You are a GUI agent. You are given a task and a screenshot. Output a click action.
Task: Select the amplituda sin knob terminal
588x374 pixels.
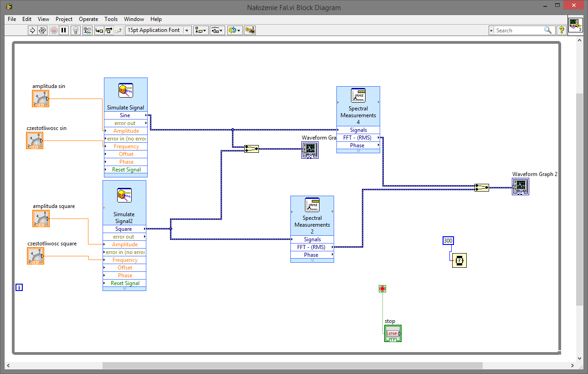pos(41,99)
